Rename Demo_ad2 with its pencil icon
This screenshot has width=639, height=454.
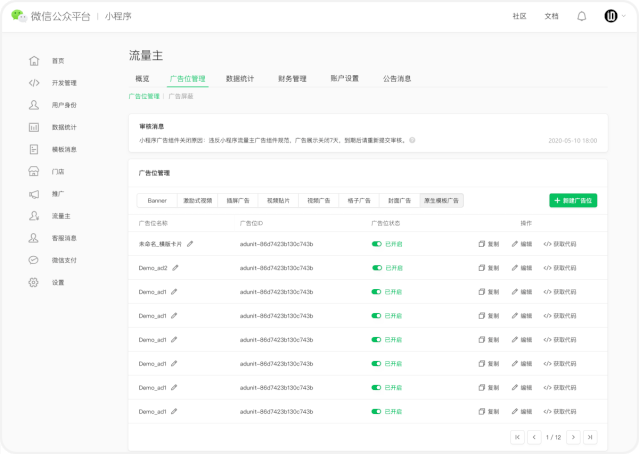(x=175, y=268)
